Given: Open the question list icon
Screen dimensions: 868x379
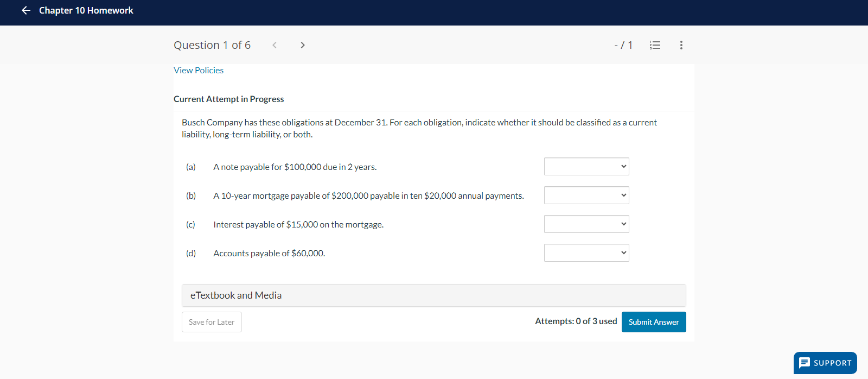Looking at the screenshot, I should (x=655, y=45).
